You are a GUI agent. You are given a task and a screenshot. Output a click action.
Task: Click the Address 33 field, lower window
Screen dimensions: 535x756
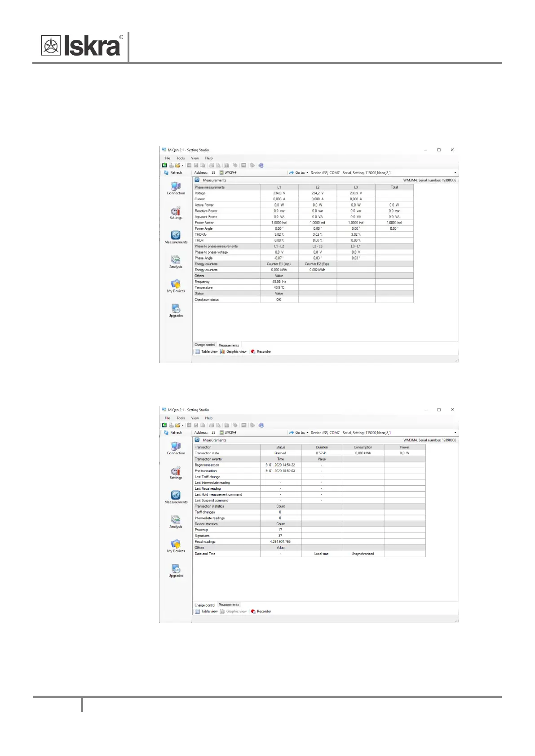[213, 432]
